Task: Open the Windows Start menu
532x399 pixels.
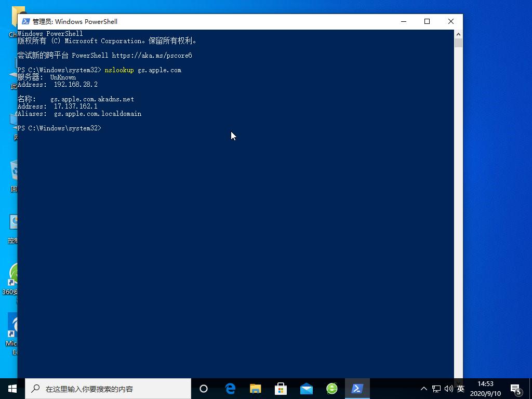Action: [x=12, y=389]
